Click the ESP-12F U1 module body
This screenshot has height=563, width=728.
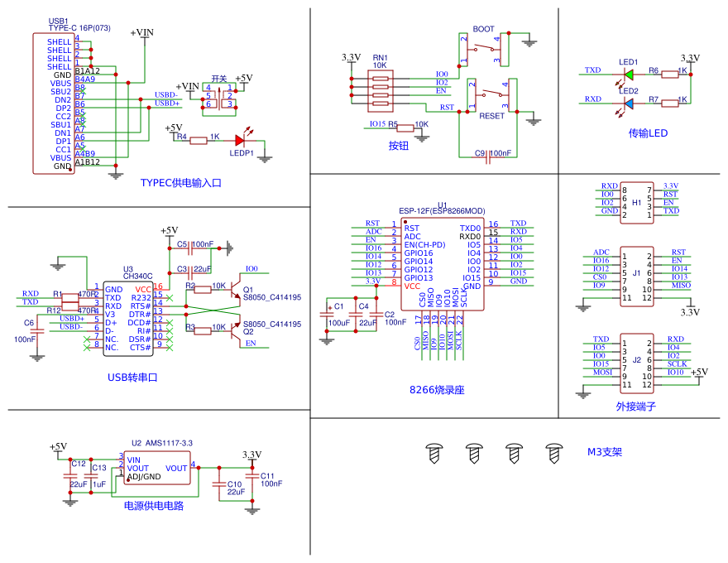click(x=443, y=264)
